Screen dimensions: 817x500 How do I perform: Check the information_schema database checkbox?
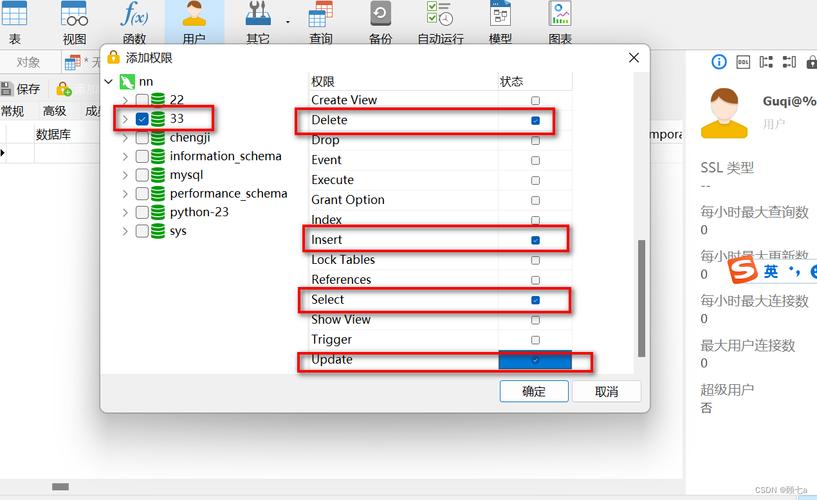[x=142, y=156]
